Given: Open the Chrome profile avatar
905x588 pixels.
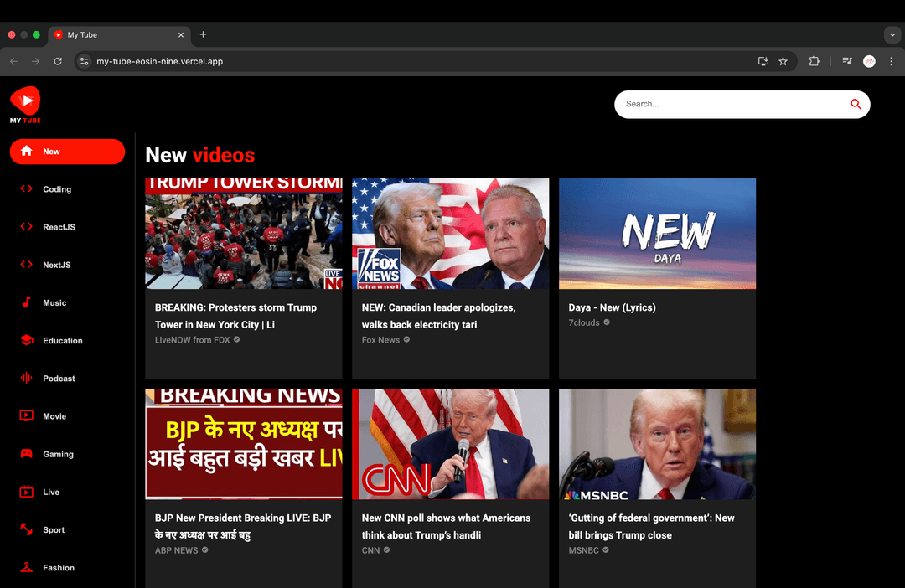Looking at the screenshot, I should [x=869, y=61].
